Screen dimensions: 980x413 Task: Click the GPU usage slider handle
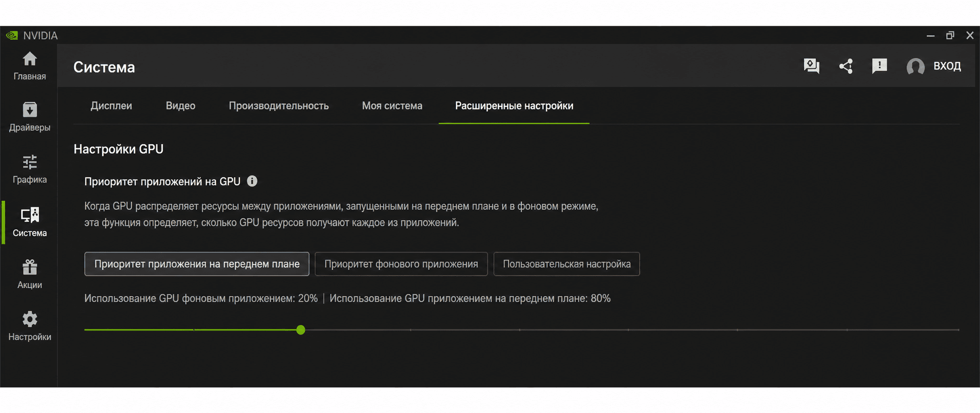[301, 330]
